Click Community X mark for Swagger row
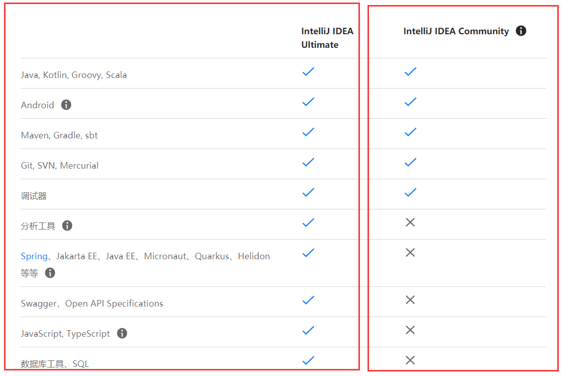 (x=410, y=299)
